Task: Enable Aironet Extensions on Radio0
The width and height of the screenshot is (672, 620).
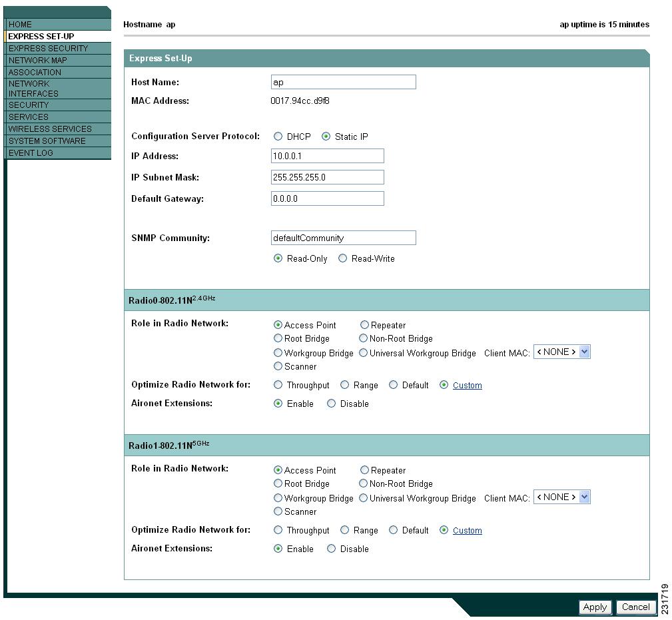Action: (278, 403)
